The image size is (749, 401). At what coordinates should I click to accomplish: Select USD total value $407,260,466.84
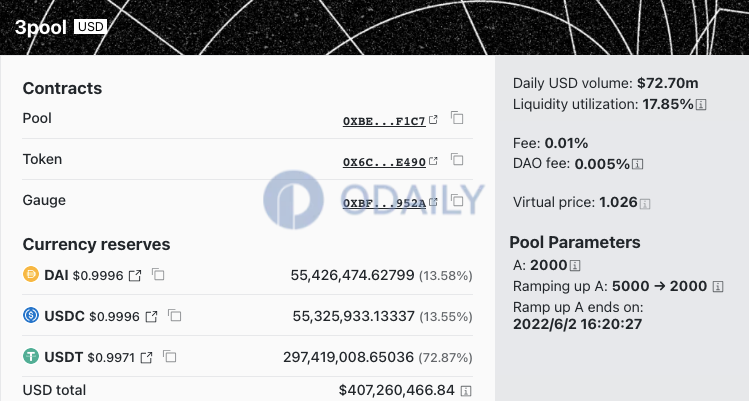396,390
